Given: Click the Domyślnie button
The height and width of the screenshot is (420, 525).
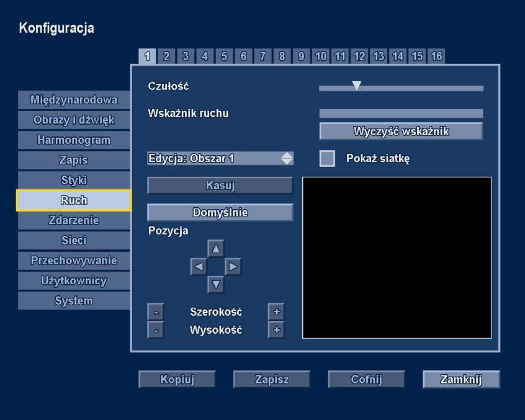Looking at the screenshot, I should pyautogui.click(x=220, y=213).
